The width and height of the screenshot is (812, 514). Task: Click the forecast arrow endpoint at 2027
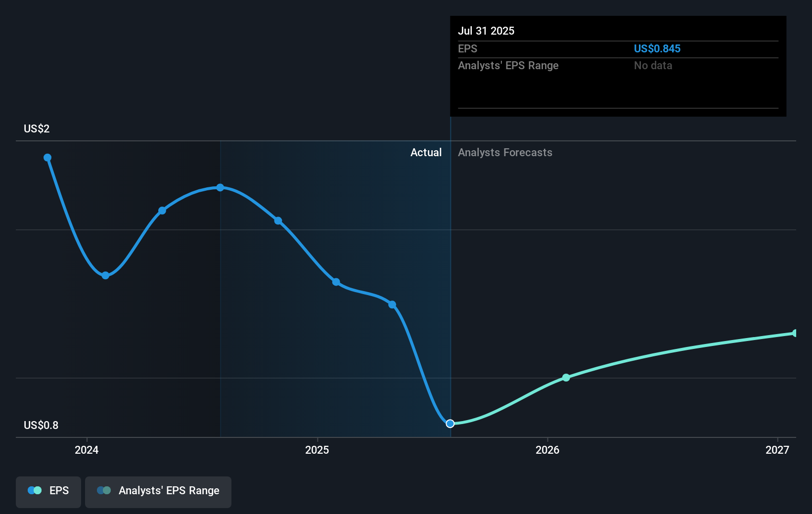coord(795,333)
